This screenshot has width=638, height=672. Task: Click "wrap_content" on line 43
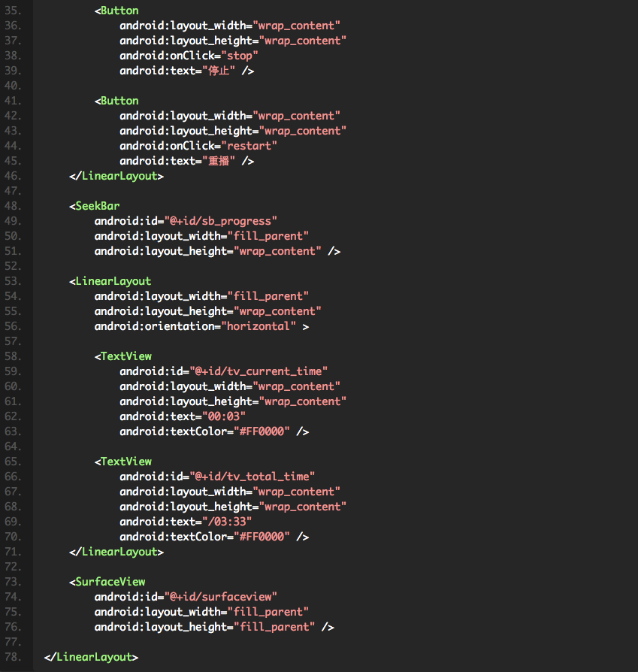click(x=303, y=131)
